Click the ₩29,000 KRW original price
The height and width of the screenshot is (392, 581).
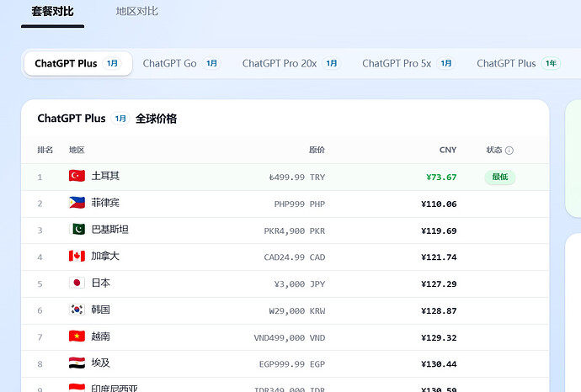[297, 311]
